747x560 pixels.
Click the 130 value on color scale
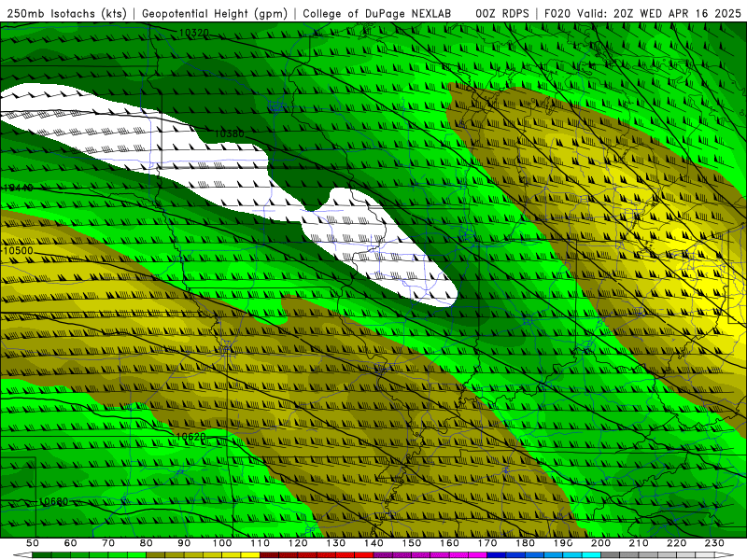click(336, 543)
